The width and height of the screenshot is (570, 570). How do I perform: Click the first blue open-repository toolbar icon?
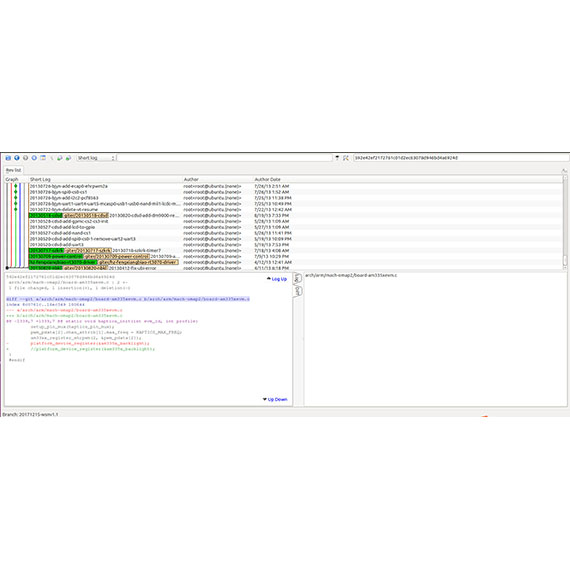(8, 158)
